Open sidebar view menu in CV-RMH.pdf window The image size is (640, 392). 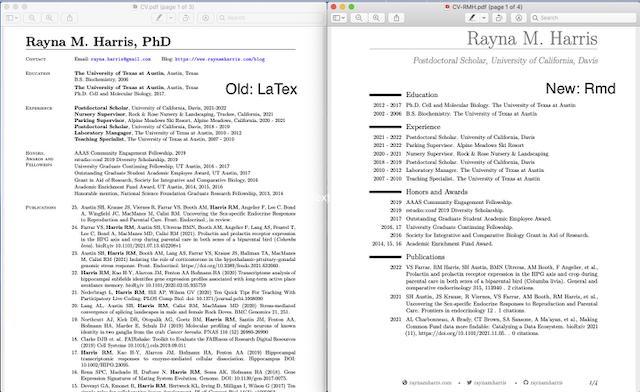(339, 18)
